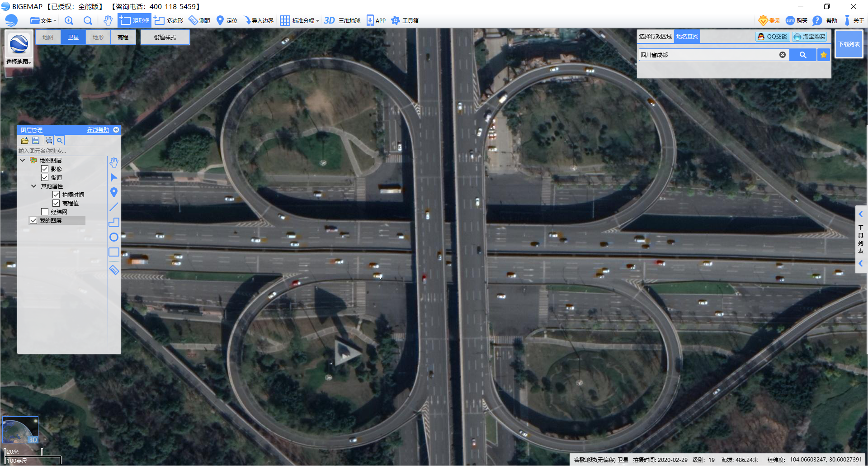Click the place search magnifier button
Image resolution: width=868 pixels, height=466 pixels.
(x=803, y=55)
